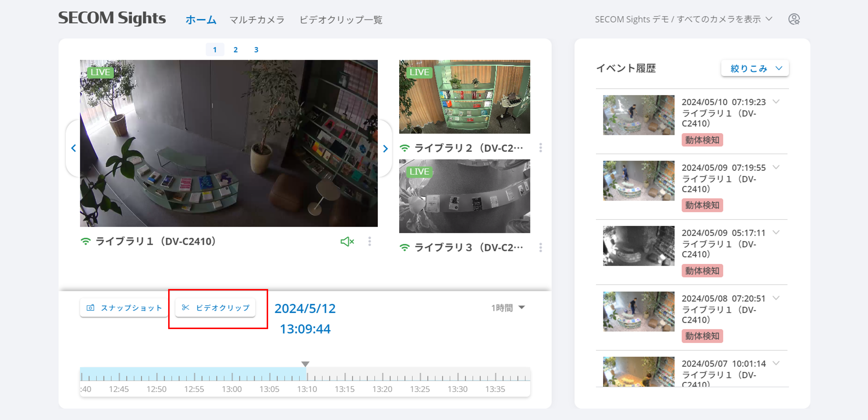
Task: Open event thumbnail from 2024/05/09 07:19:55
Action: pos(639,181)
